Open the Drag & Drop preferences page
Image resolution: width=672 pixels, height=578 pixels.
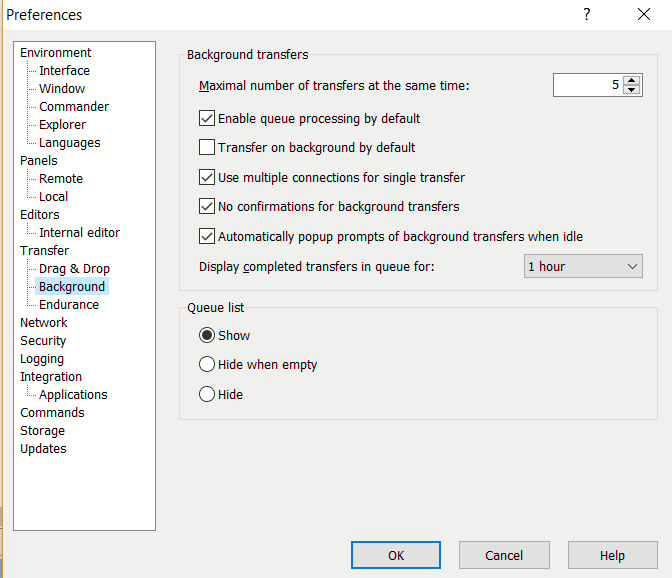point(74,269)
